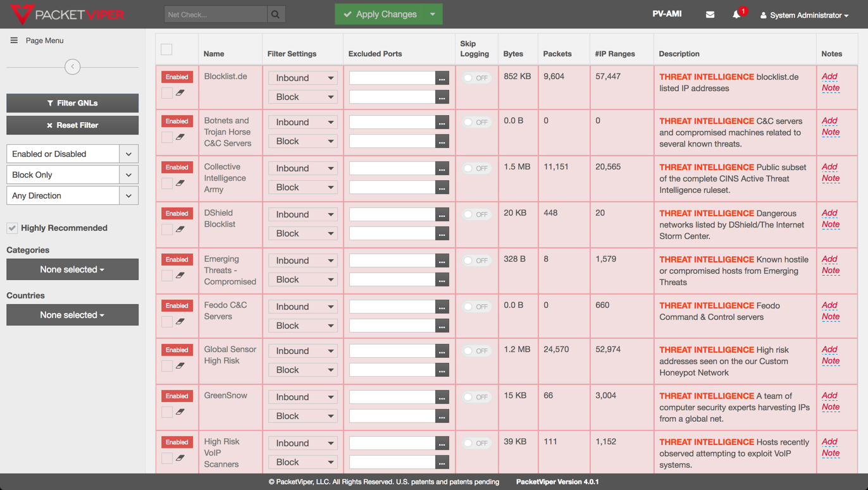Click Enabled badge for Blocklist.de
This screenshot has width=868, height=490.
click(177, 77)
